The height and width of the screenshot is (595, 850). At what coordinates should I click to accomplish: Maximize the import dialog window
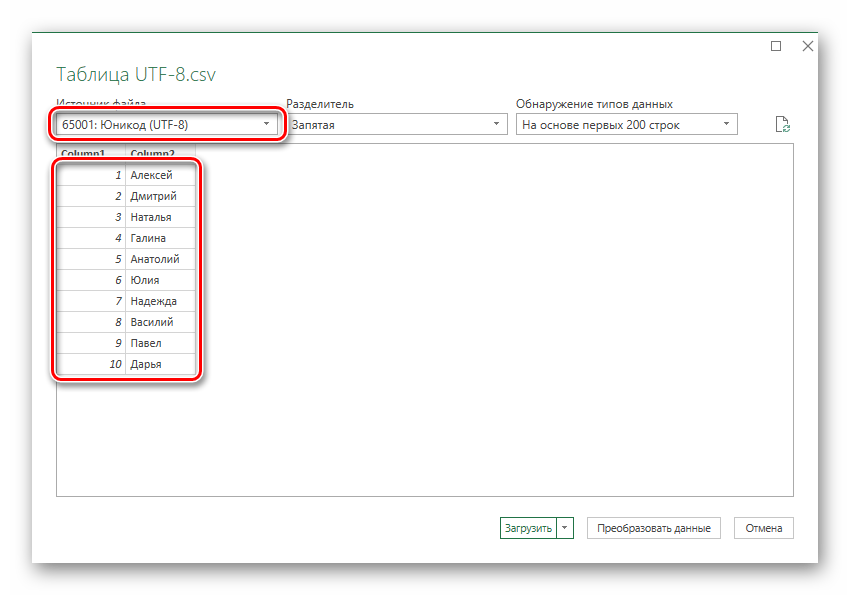(776, 46)
